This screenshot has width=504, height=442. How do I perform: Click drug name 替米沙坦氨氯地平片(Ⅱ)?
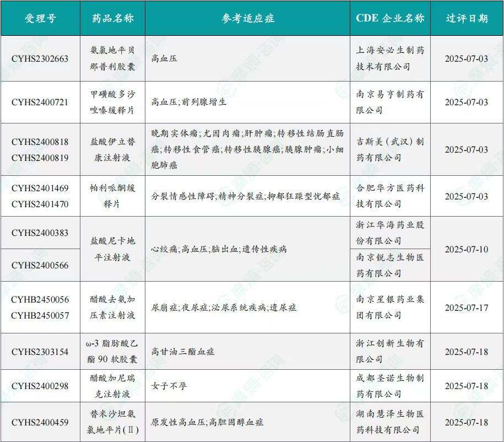click(112, 422)
